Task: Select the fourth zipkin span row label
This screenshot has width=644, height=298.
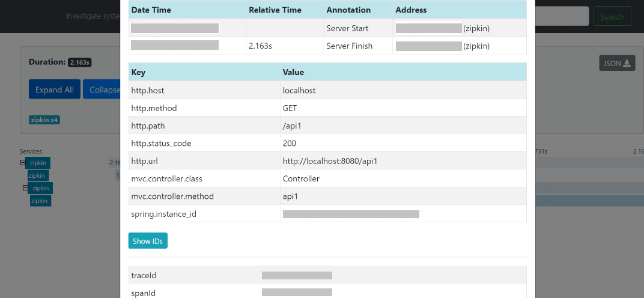Action: coord(40,201)
